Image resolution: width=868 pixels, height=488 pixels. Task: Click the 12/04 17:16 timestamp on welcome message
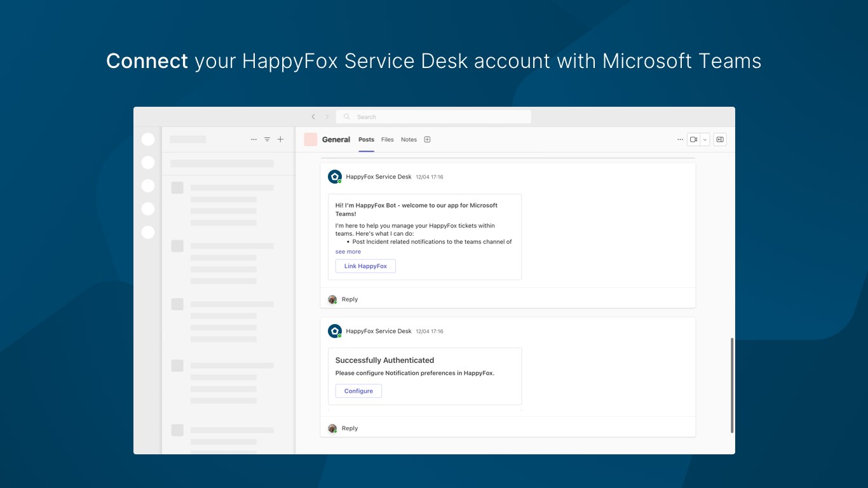click(x=430, y=177)
